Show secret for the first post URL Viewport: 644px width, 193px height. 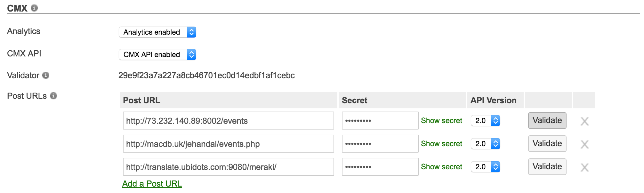441,121
